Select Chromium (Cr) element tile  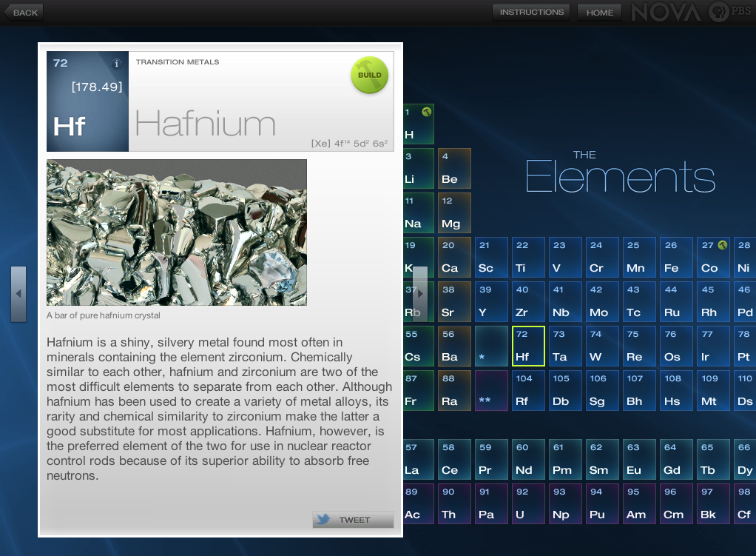point(602,257)
